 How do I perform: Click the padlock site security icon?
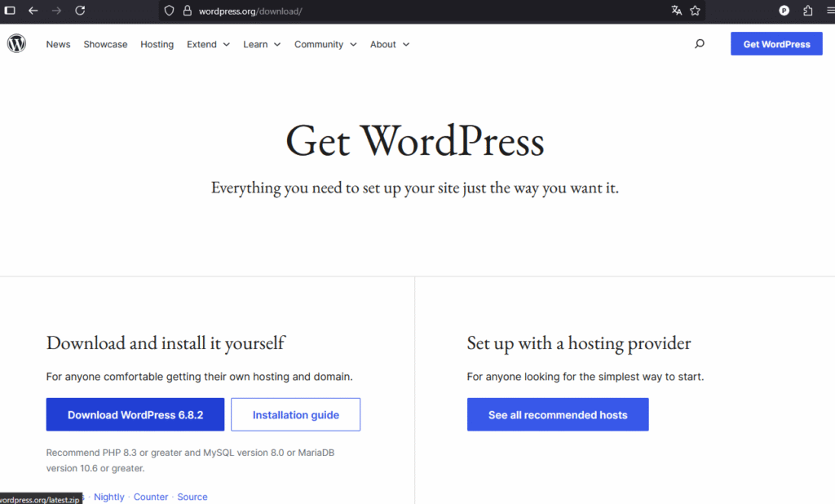click(187, 11)
